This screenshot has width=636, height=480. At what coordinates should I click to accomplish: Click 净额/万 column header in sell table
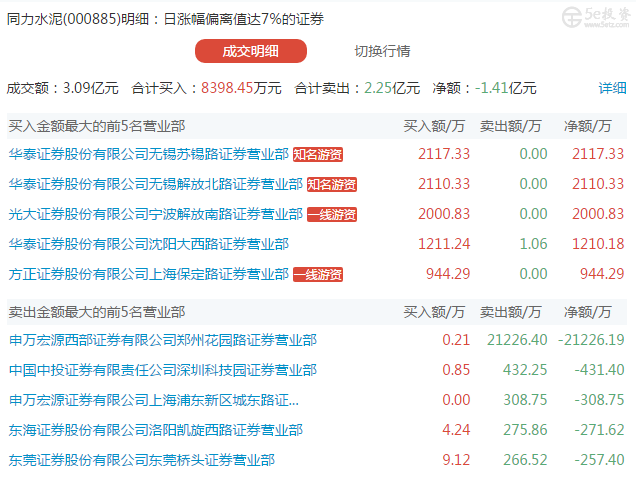587,312
